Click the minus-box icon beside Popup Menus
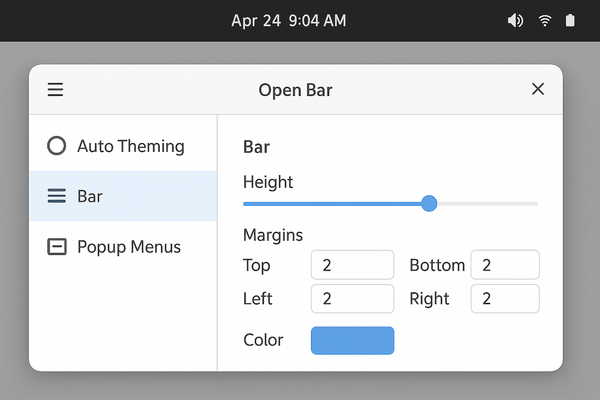The image size is (600, 400). [57, 246]
